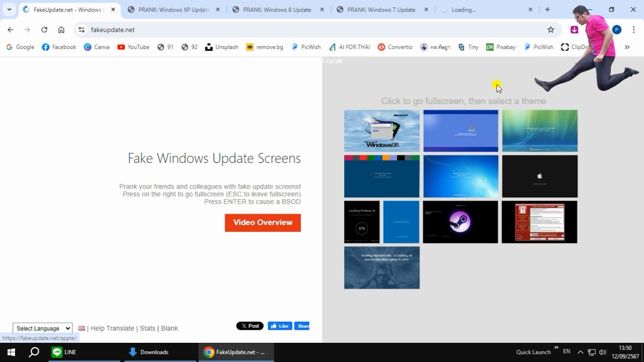The image size is (644, 362).
Task: Switch to PRANK: Windows 8 Update tab
Action: 277,10
